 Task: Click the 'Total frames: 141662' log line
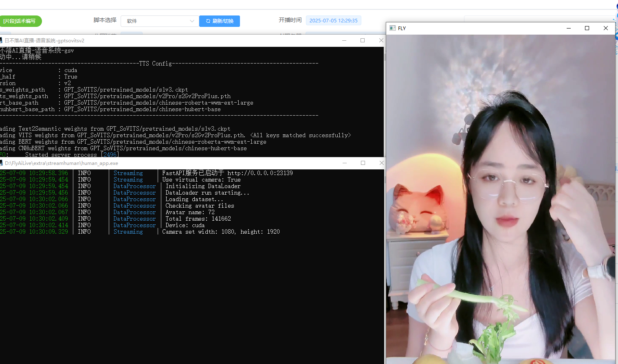[198, 219]
